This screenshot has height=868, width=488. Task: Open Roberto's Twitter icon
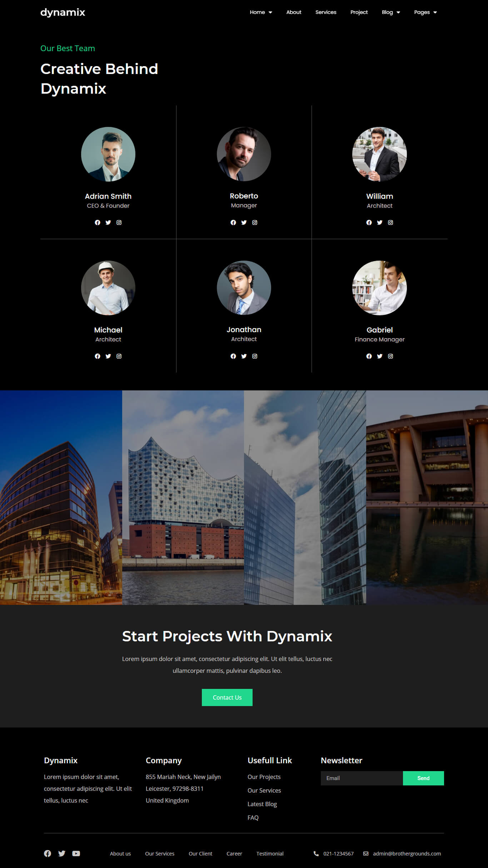244,222
